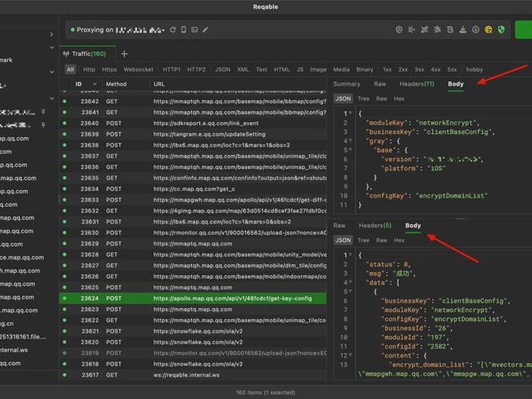Switch response body view to Tree

(363, 240)
